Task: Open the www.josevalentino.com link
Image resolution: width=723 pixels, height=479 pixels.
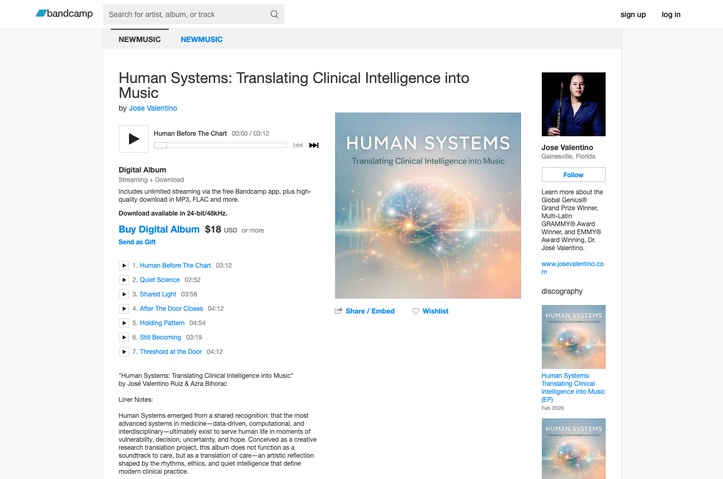Action: pos(572,268)
